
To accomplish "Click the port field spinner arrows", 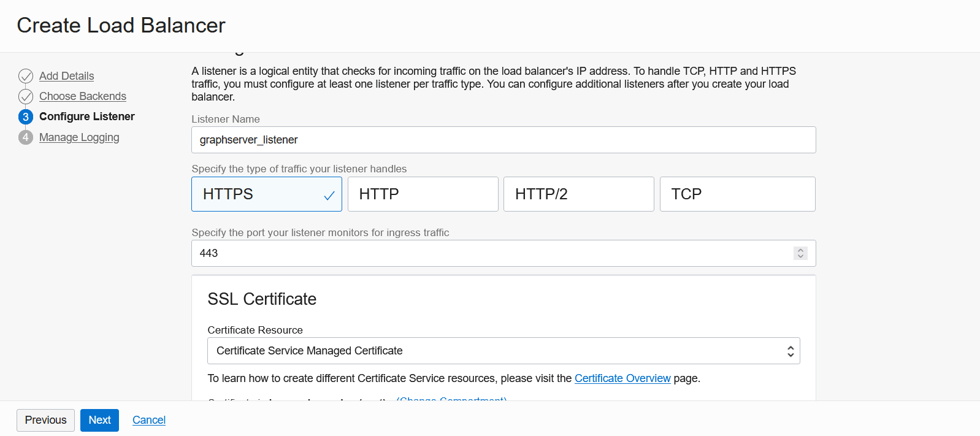I will click(x=800, y=253).
